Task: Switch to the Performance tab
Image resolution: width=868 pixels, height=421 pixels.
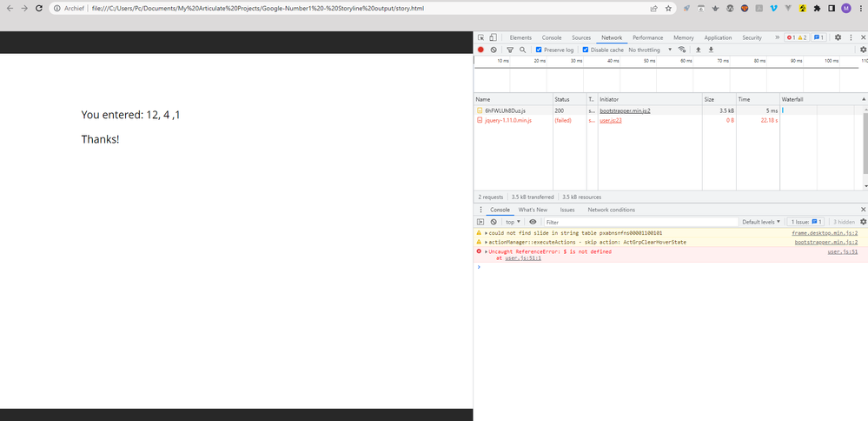Action: (647, 37)
